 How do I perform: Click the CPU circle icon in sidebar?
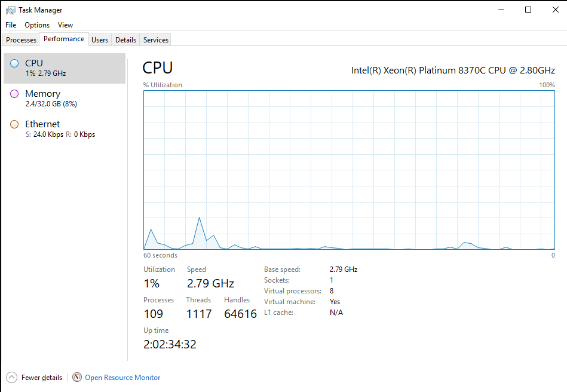coord(14,63)
